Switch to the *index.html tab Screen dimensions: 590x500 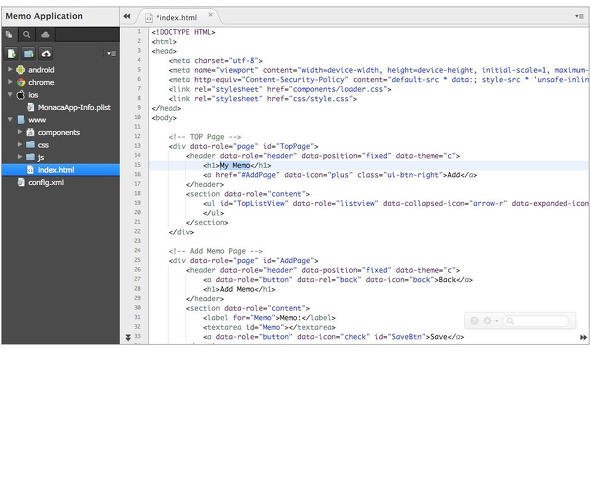(x=176, y=18)
